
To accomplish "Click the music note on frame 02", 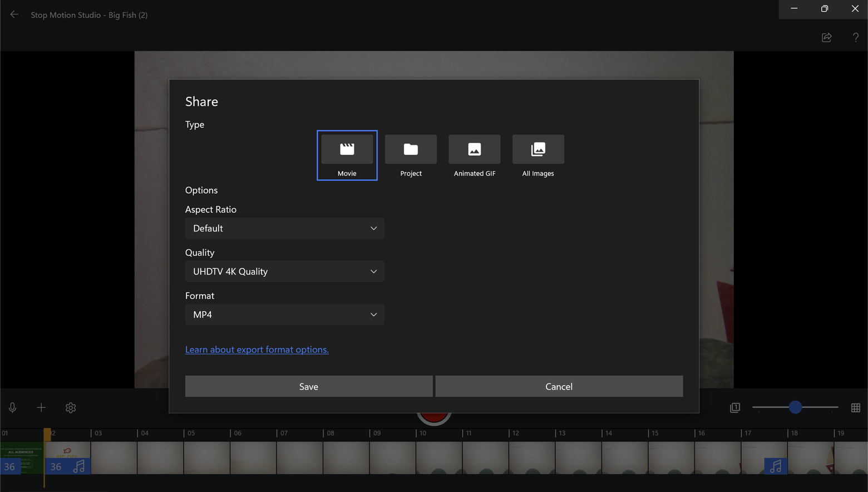I will click(x=80, y=466).
